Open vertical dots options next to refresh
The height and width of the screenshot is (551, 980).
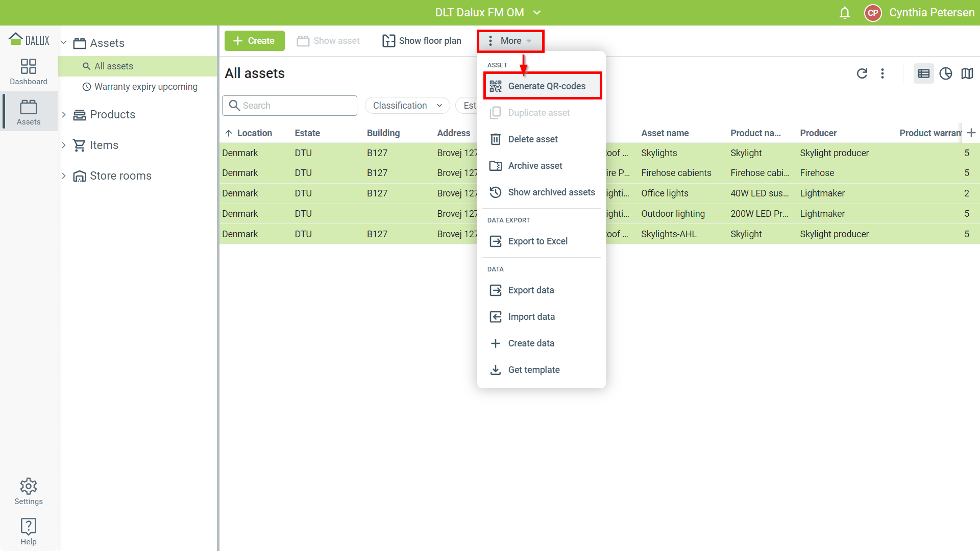pos(883,73)
